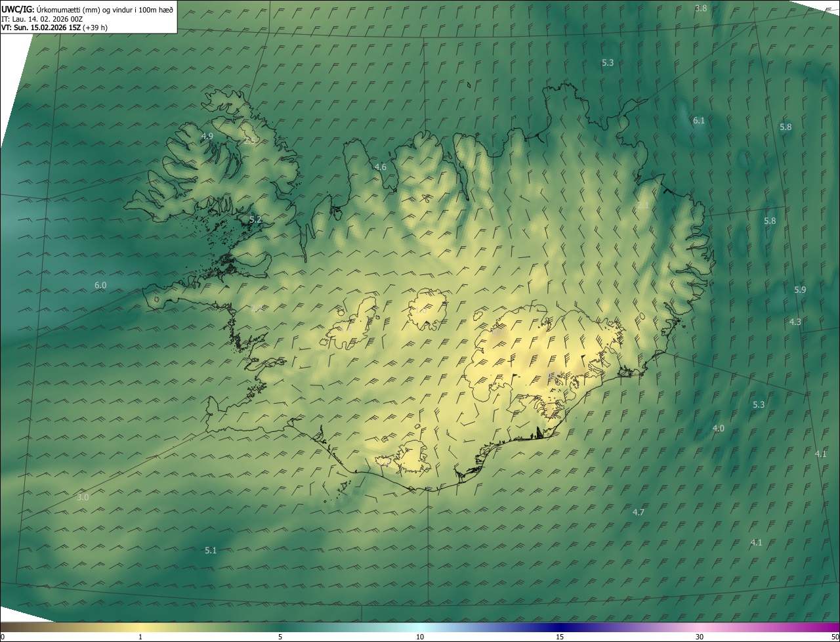Click the 5 tick on the colour scale

pos(280,637)
